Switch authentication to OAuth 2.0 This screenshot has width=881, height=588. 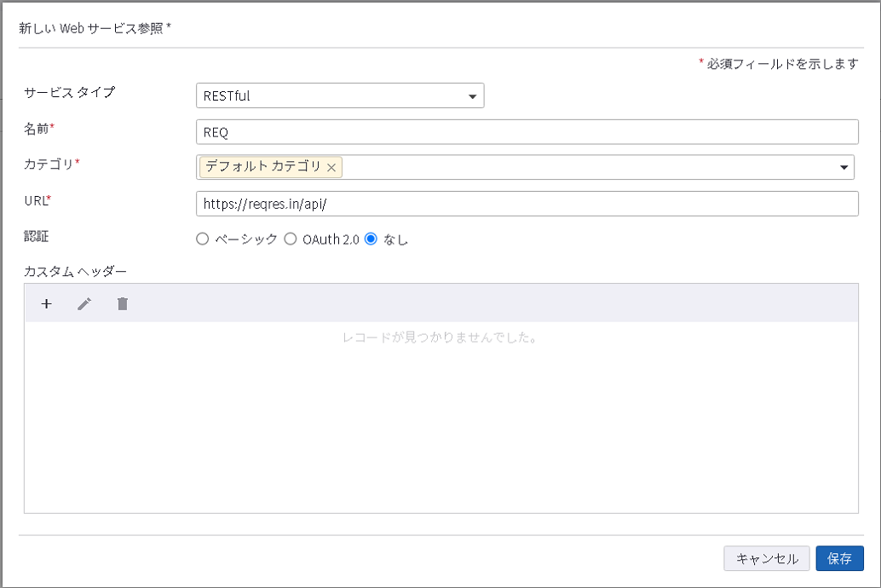pos(291,239)
